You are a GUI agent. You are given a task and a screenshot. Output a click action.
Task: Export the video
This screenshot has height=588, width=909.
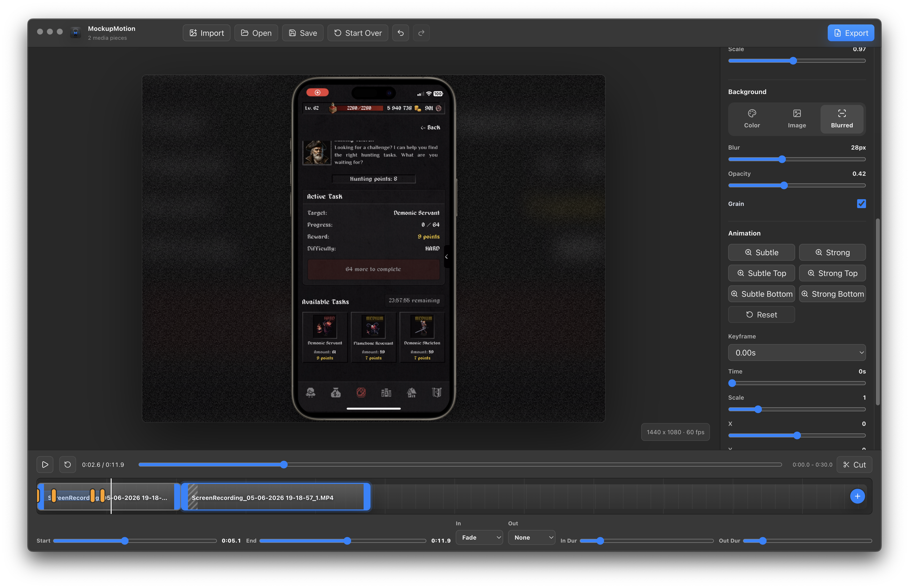tap(850, 33)
